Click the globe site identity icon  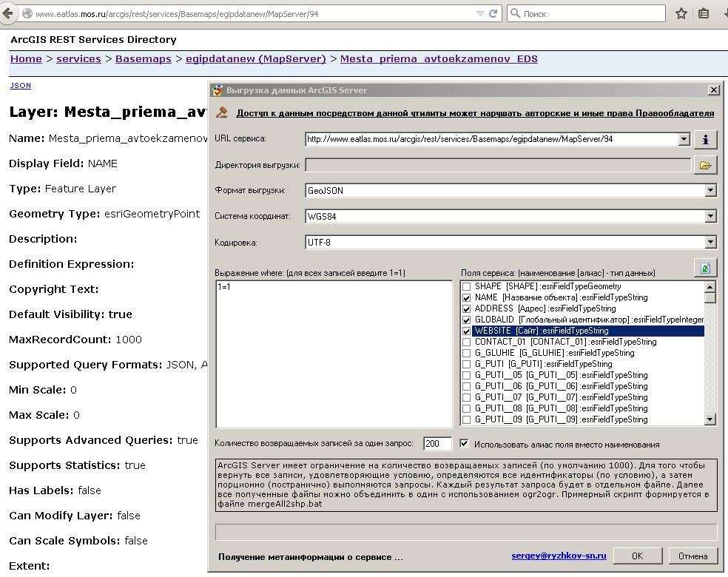point(27,14)
